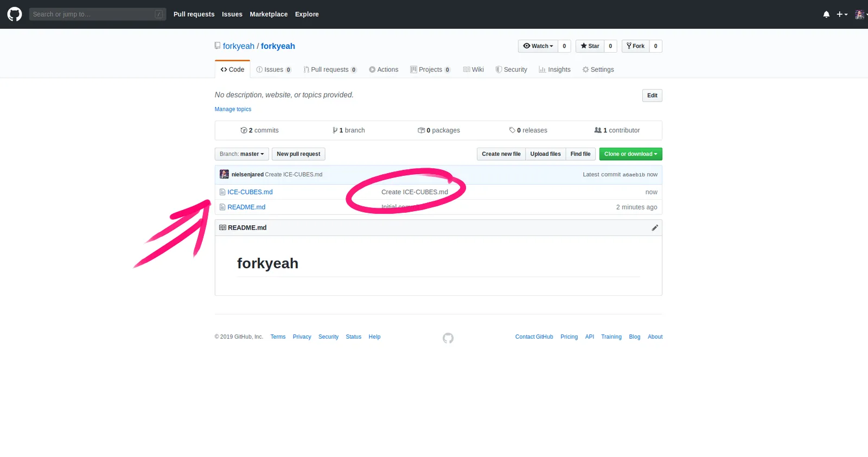Select the Code tab

[x=232, y=69]
